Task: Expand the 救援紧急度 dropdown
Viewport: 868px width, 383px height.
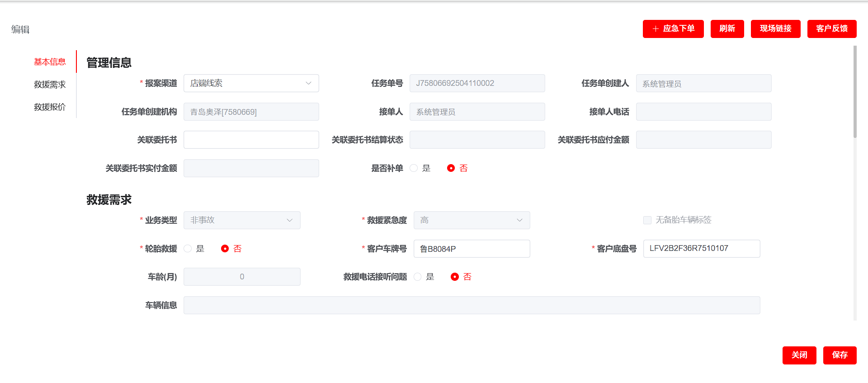Action: pos(519,220)
